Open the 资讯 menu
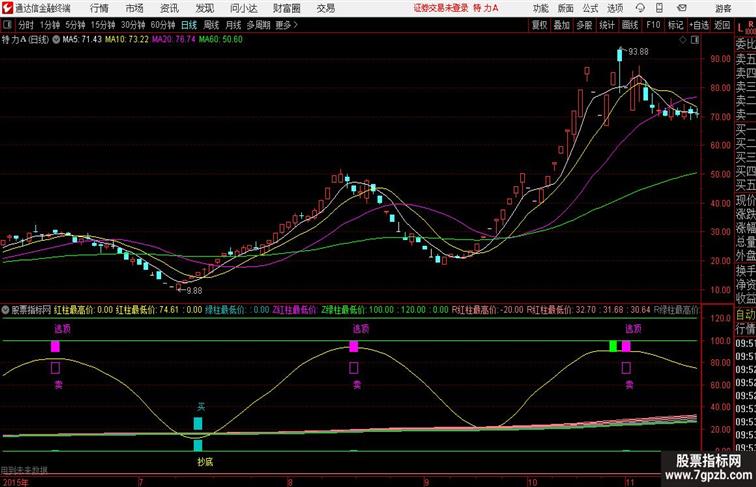The image size is (756, 487). pos(169,8)
